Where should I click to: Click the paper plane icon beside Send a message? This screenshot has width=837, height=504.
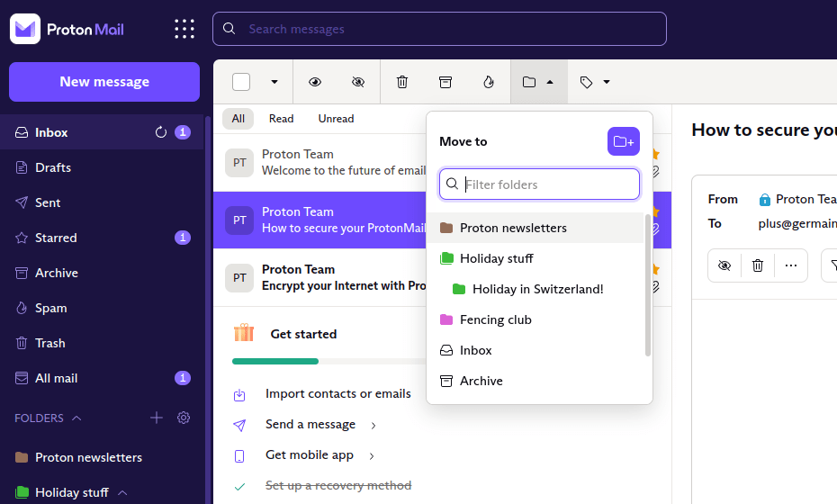coord(239,425)
